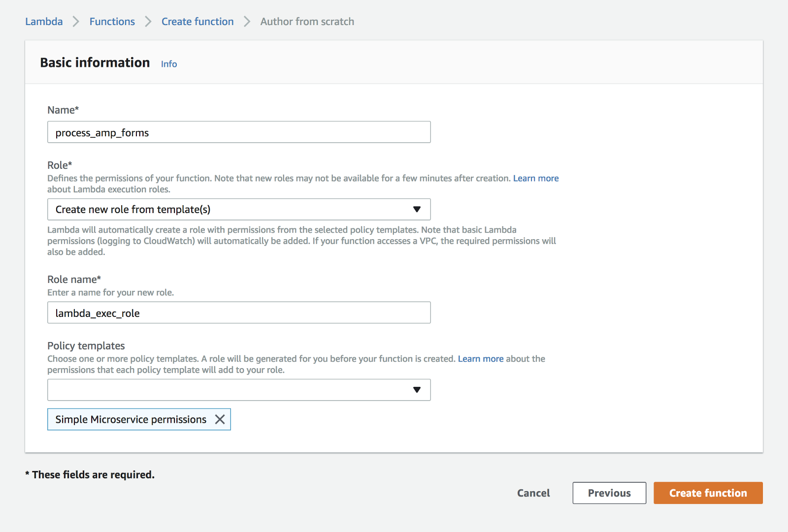Click the chevron after the Functions breadcrumb
This screenshot has width=788, height=532.
(x=148, y=22)
